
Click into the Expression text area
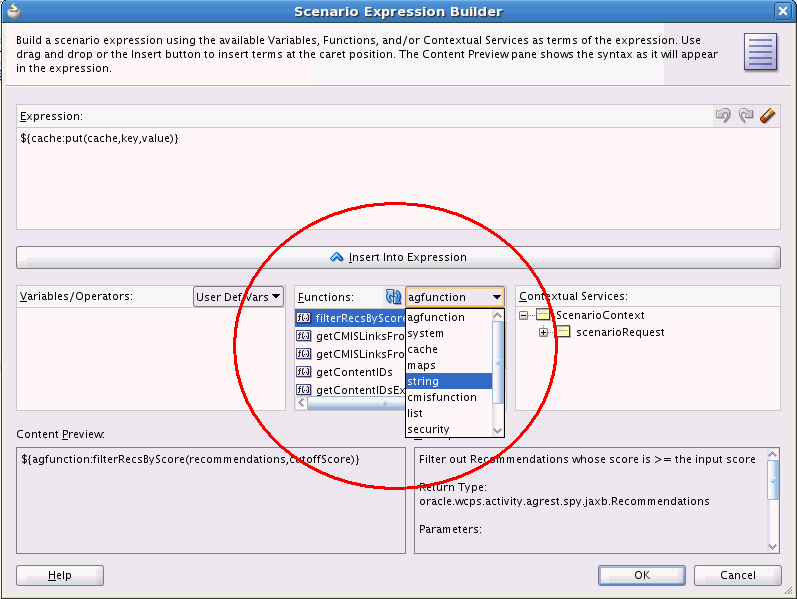(x=398, y=178)
